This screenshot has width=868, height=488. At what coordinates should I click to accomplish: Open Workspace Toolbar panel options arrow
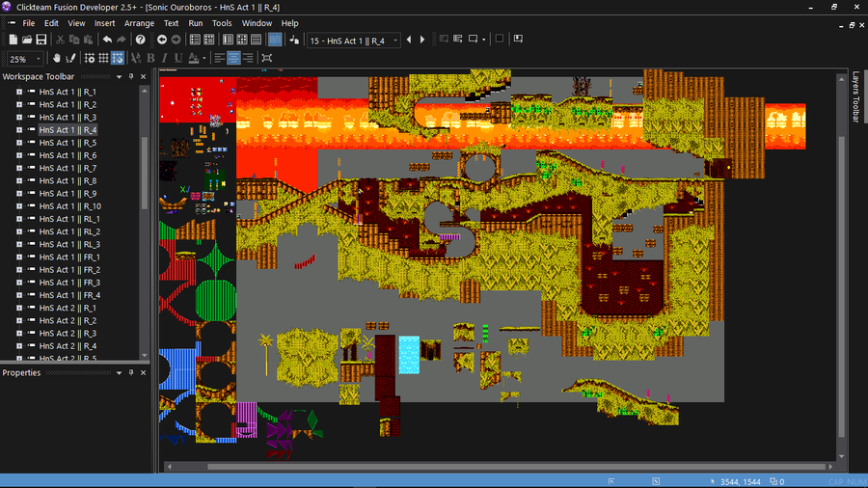click(119, 77)
